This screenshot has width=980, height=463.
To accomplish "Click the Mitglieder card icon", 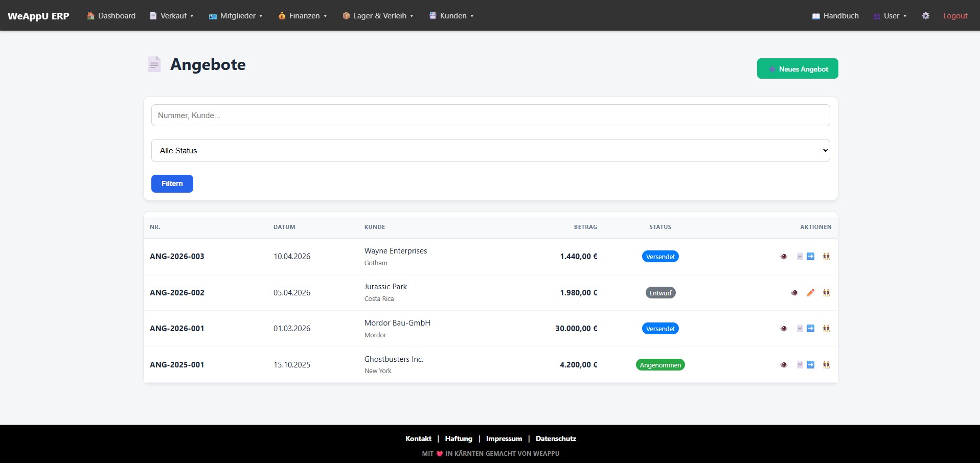I will pyautogui.click(x=213, y=16).
